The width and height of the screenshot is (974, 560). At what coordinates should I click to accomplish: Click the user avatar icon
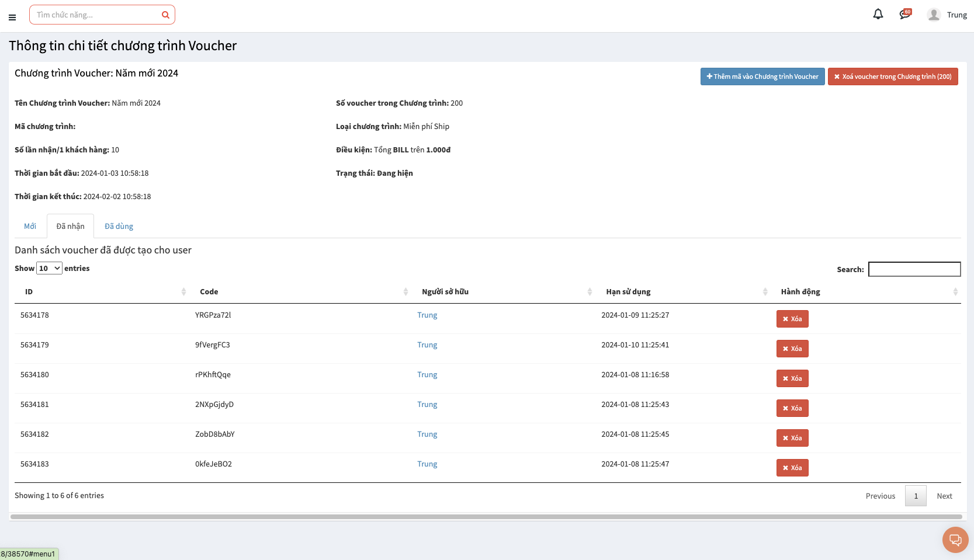click(934, 15)
